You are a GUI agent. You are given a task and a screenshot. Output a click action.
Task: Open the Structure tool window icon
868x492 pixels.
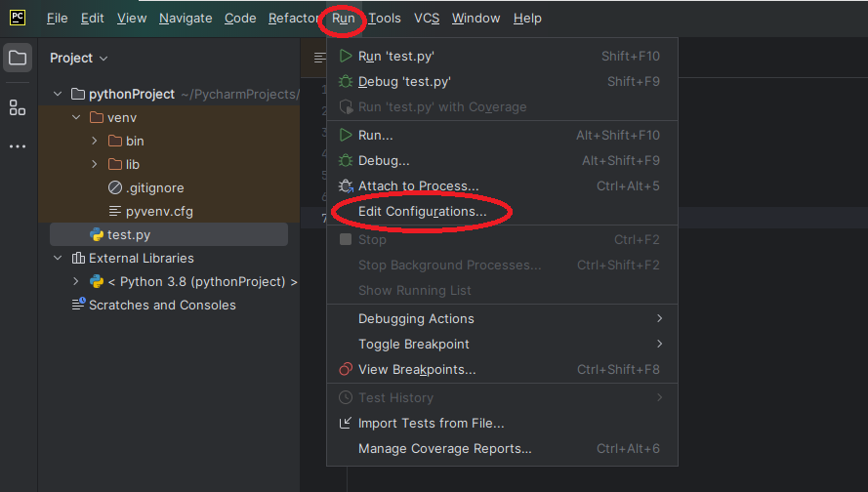click(x=18, y=107)
